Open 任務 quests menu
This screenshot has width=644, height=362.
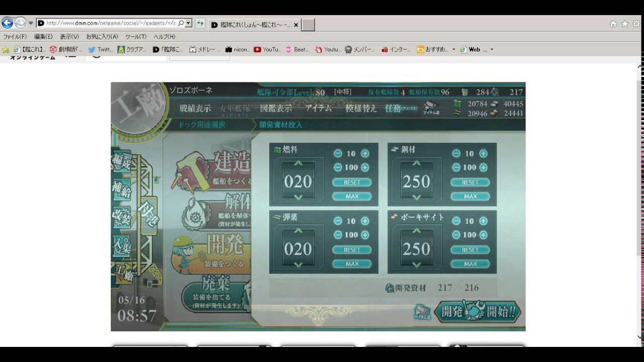[400, 108]
